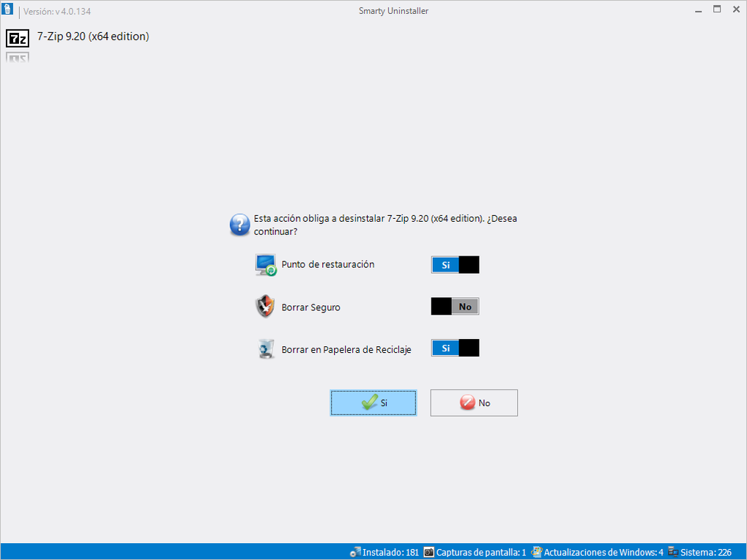
Task: Maximize the Smarty Uninstaller window
Action: coord(717,10)
